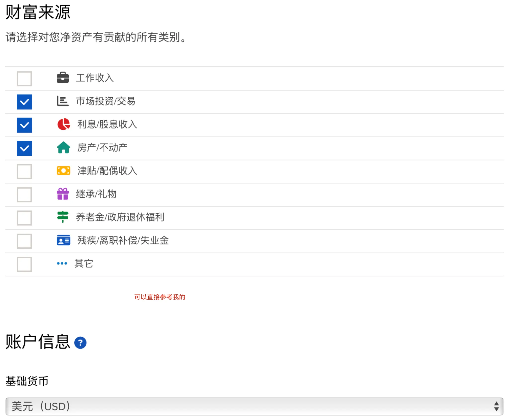This screenshot has width=509, height=420.
Task: Click the briefcase icon for 工作收入
Action: 63,78
